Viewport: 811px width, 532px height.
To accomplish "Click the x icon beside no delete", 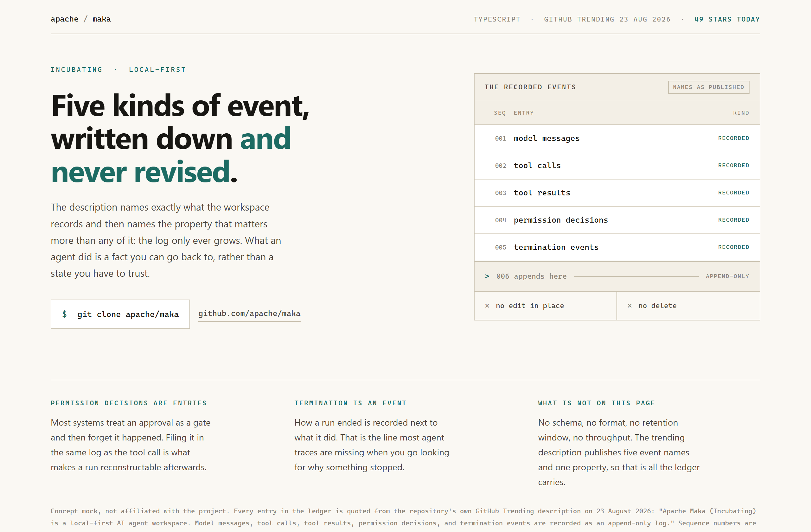I will pyautogui.click(x=629, y=306).
